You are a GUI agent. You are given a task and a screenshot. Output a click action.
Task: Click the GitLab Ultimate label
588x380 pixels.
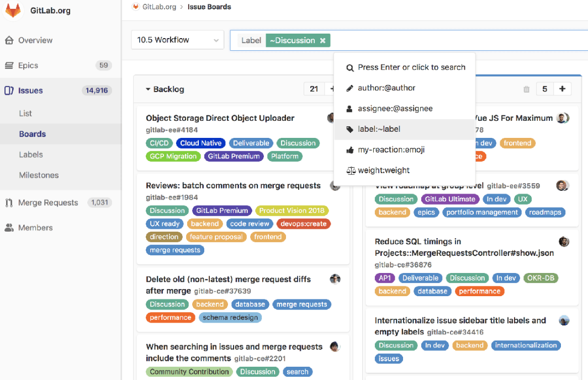450,199
